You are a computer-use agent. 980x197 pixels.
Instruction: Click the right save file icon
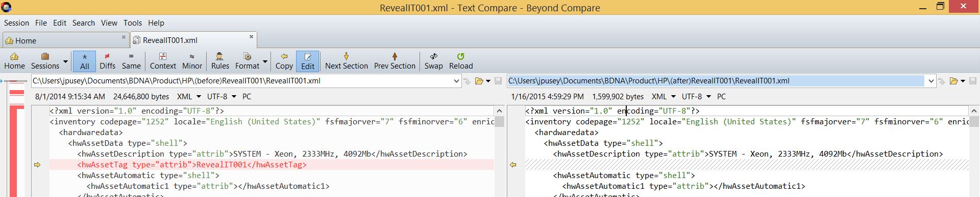973,81
